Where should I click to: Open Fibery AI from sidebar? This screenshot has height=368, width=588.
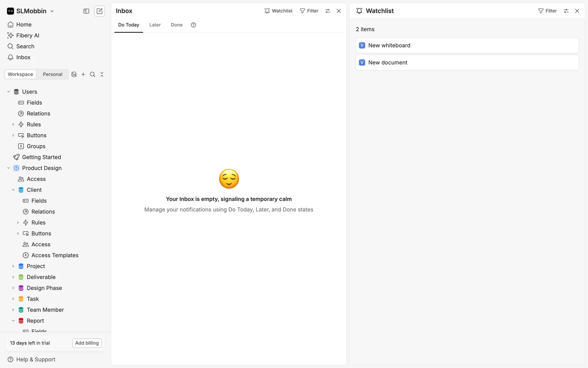(x=28, y=35)
